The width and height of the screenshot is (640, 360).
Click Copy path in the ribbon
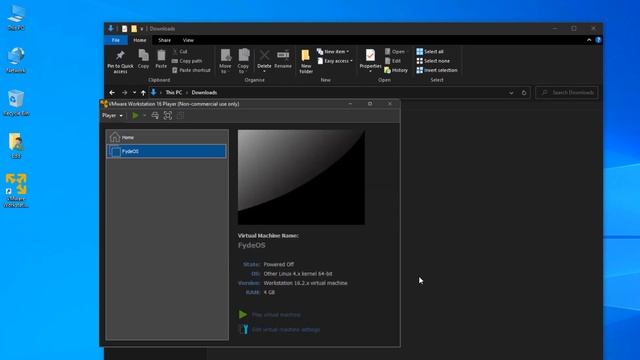click(x=187, y=61)
